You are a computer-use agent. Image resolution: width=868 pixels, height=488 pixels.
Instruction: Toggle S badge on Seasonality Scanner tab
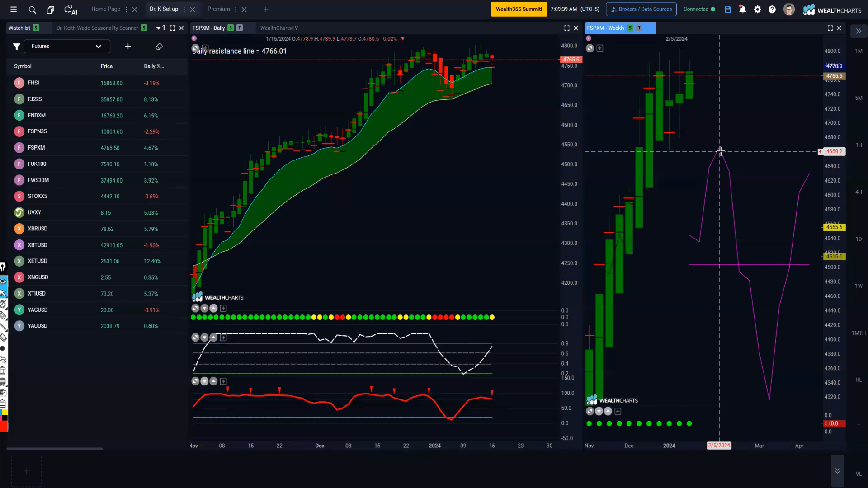point(144,28)
